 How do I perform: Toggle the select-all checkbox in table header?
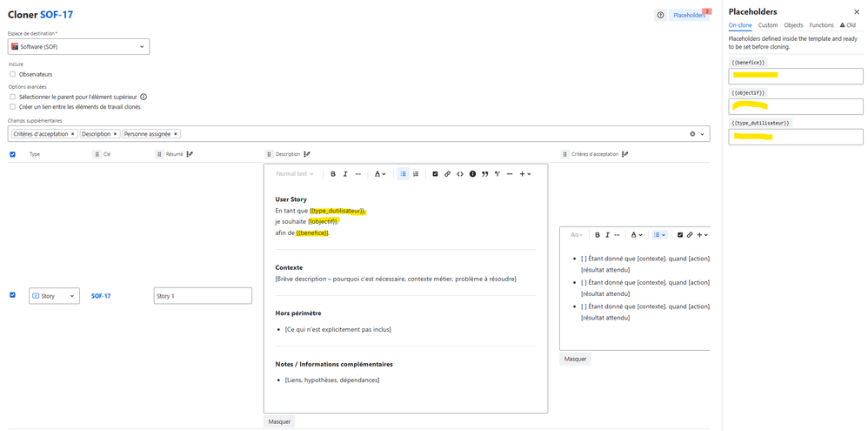click(x=13, y=155)
